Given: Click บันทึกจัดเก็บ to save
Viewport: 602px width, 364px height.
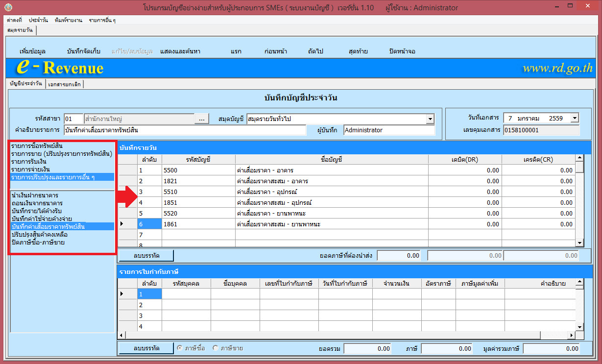Looking at the screenshot, I should [83, 51].
